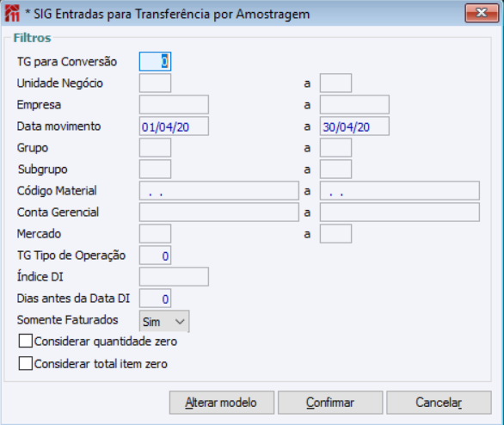Focus the TG para Conversão field

pos(156,61)
